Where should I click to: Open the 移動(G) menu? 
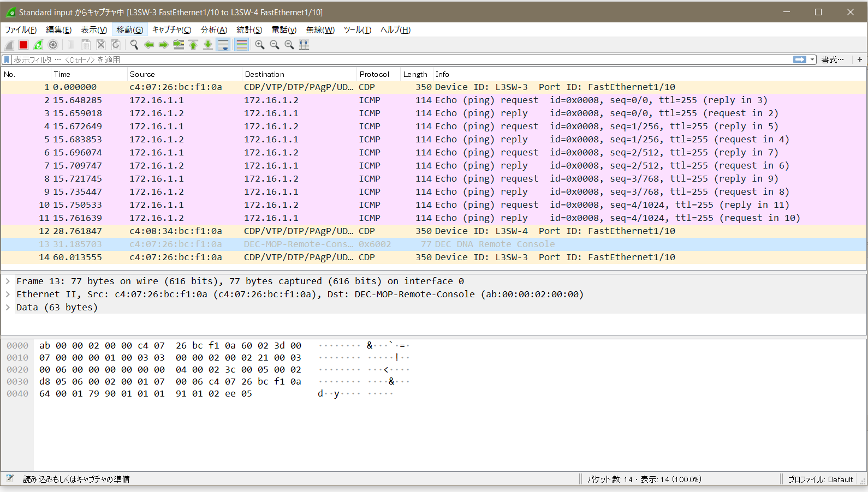(x=129, y=30)
